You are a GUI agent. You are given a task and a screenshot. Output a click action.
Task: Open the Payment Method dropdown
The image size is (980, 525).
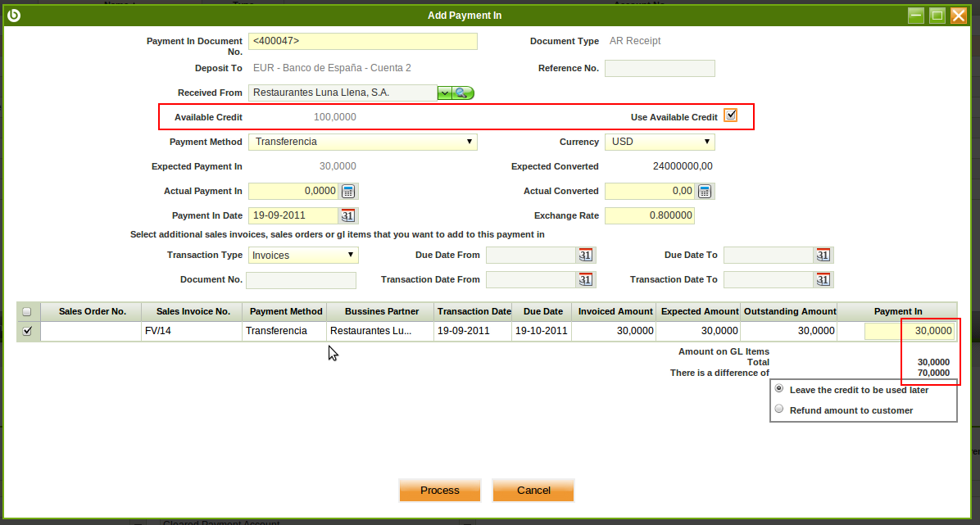tap(362, 142)
